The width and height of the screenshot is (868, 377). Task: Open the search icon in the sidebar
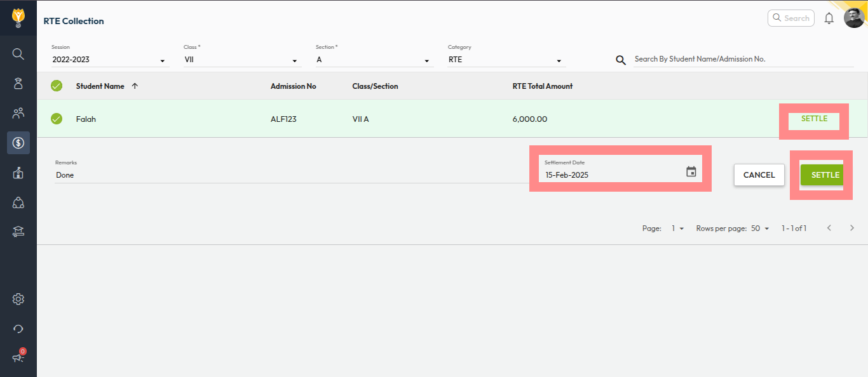(18, 54)
